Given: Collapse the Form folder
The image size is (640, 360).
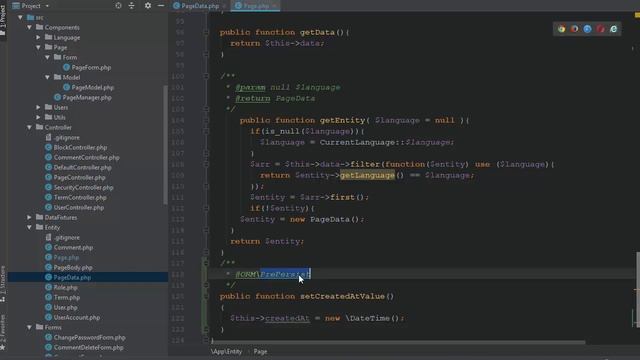Looking at the screenshot, I should click(47, 58).
